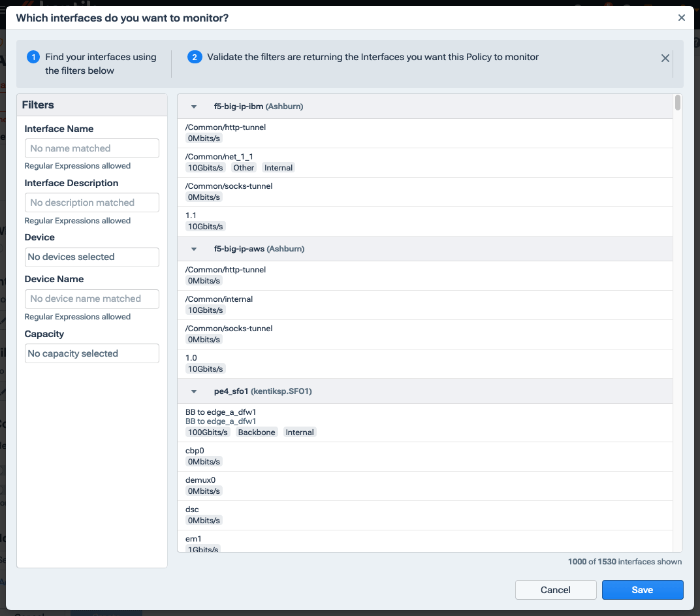Click the Interface Description filter field
The width and height of the screenshot is (700, 616).
(x=91, y=203)
